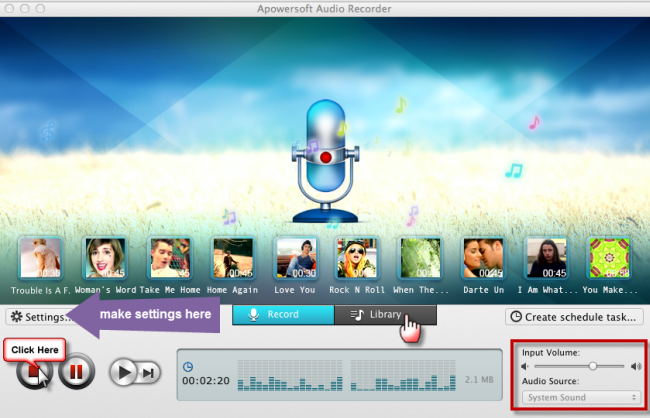The image size is (650, 418).
Task: Close the Apowersoft Audio Recorder window
Action: [9, 8]
